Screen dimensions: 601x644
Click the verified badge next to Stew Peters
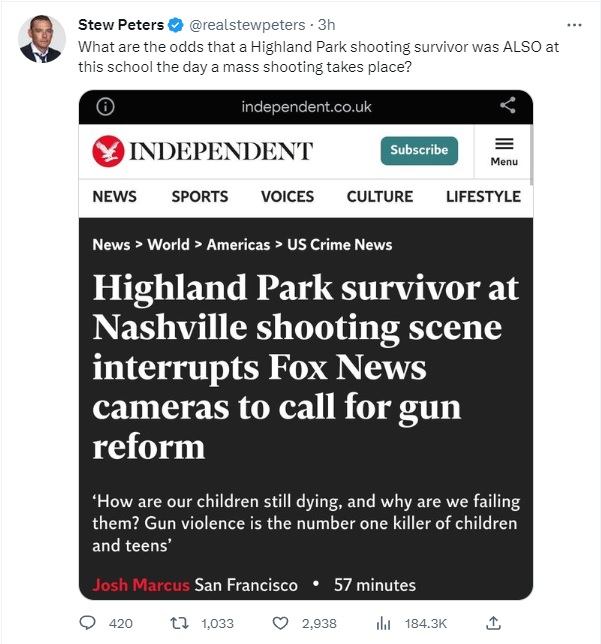(176, 25)
